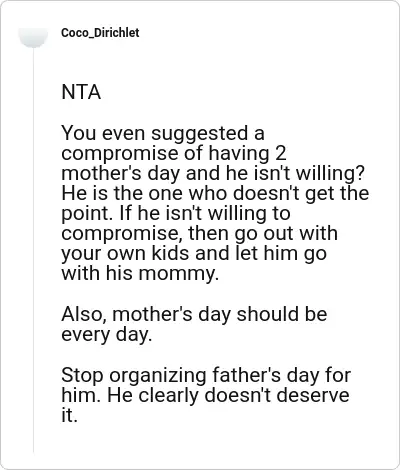Image resolution: width=400 pixels, height=470 pixels.
Task: Click the line "your own kids and let him go"
Action: tap(194, 254)
